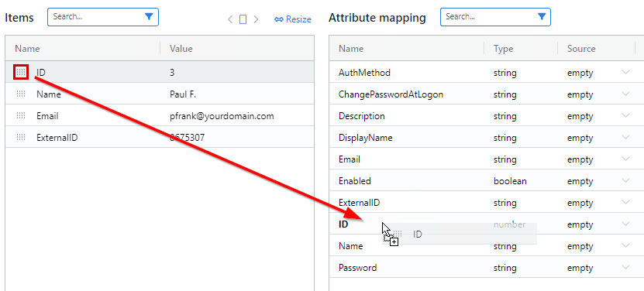This screenshot has height=291, width=644.
Task: Click the ExternalID name in Items list
Action: click(x=57, y=138)
